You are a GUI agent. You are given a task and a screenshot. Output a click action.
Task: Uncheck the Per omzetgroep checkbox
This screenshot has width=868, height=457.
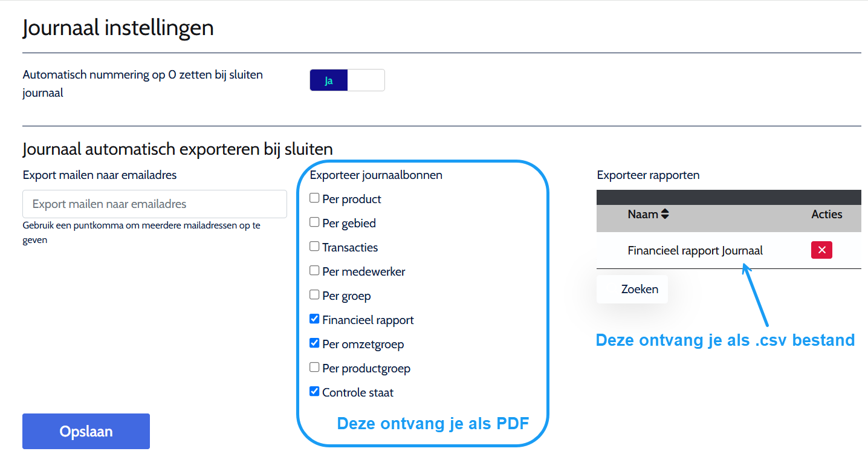(x=314, y=343)
